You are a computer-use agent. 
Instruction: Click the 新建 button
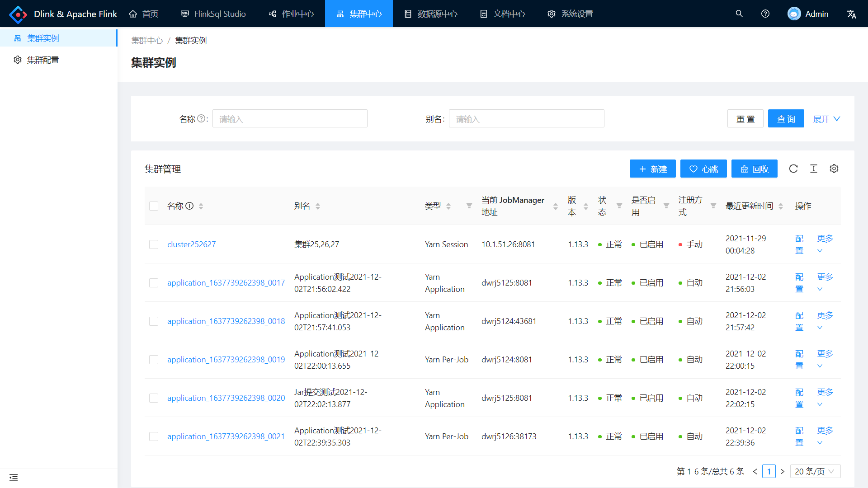pyautogui.click(x=652, y=169)
